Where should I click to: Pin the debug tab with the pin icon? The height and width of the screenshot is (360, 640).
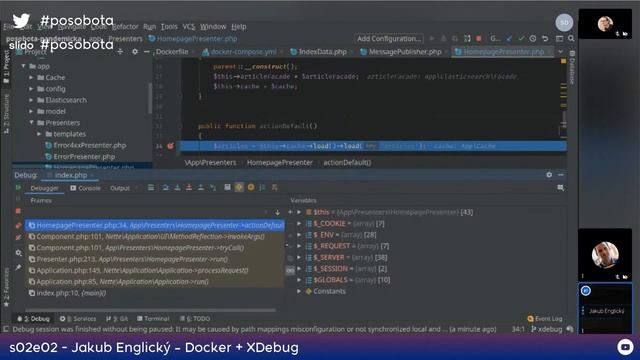click(x=18, y=267)
